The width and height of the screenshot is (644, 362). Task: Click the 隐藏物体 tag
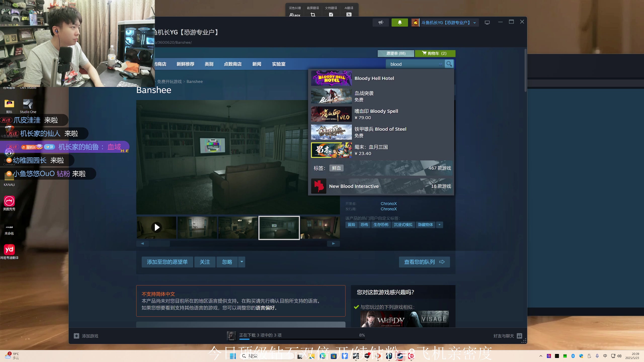coord(425,225)
